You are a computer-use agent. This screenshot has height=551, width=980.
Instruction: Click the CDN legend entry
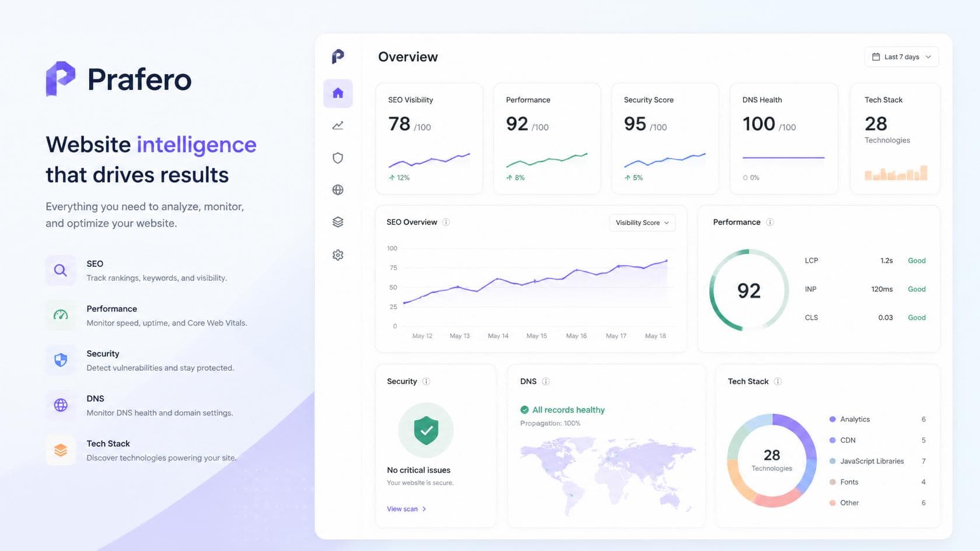[x=877, y=440]
